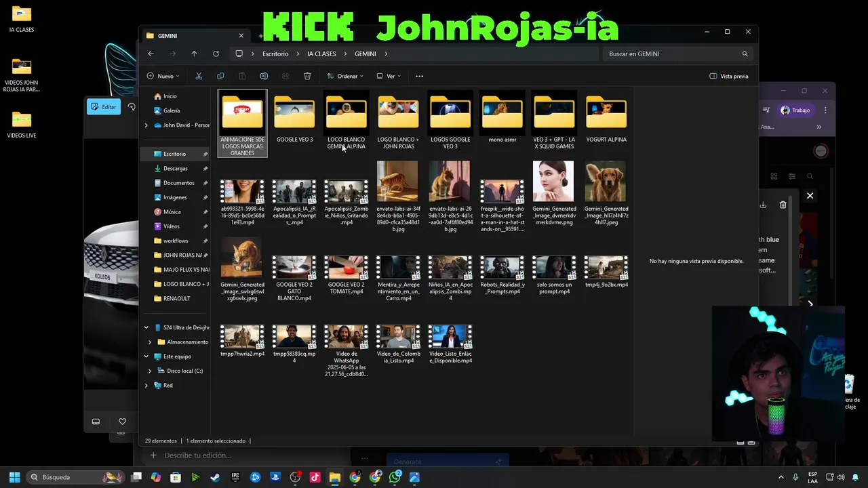Open the VIDEOS LIVE desktop folder
868x488 pixels.
[22, 125]
